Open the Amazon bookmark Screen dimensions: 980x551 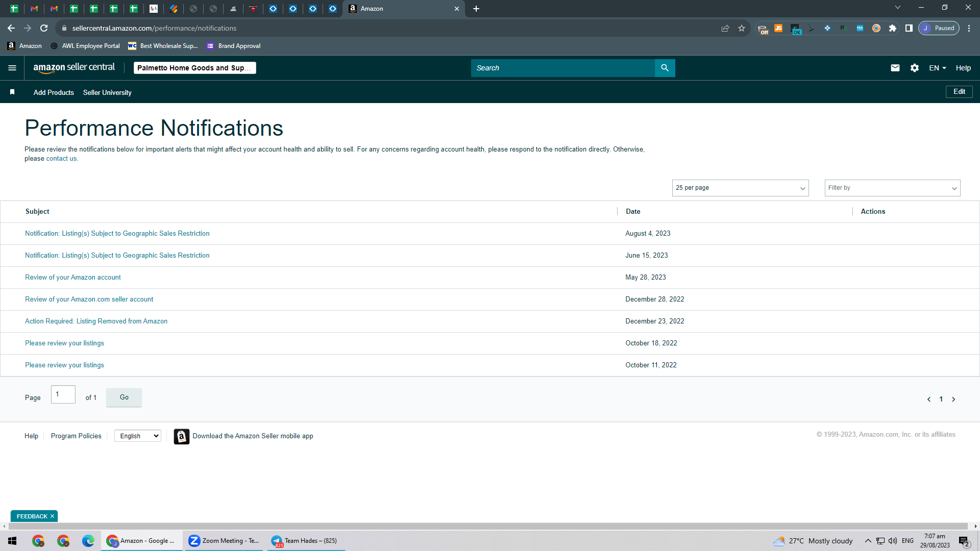click(x=24, y=46)
